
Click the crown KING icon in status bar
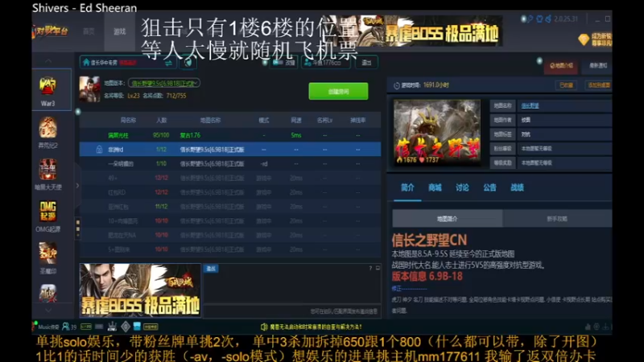[x=112, y=327]
